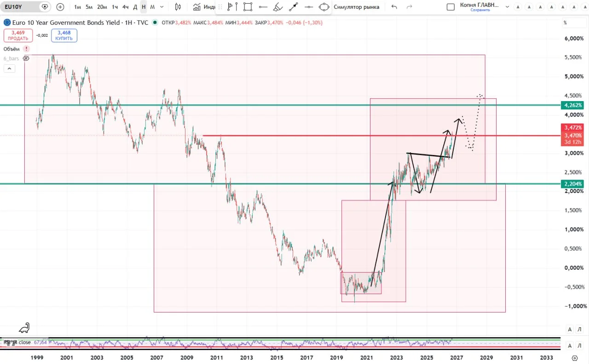The image size is (589, 364).
Task: Select the flag mark drawing tool
Action: click(230, 7)
